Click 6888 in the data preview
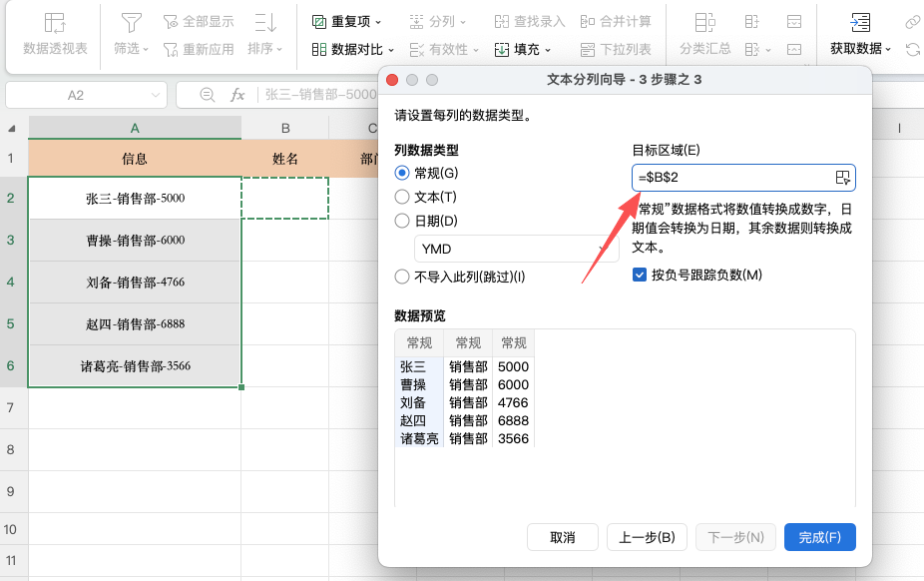 pyautogui.click(x=513, y=420)
